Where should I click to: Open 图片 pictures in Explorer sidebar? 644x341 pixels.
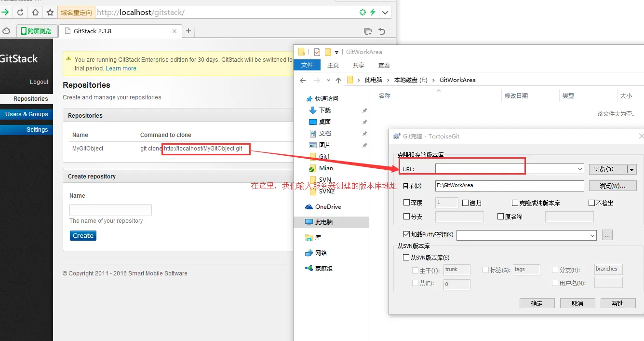324,145
